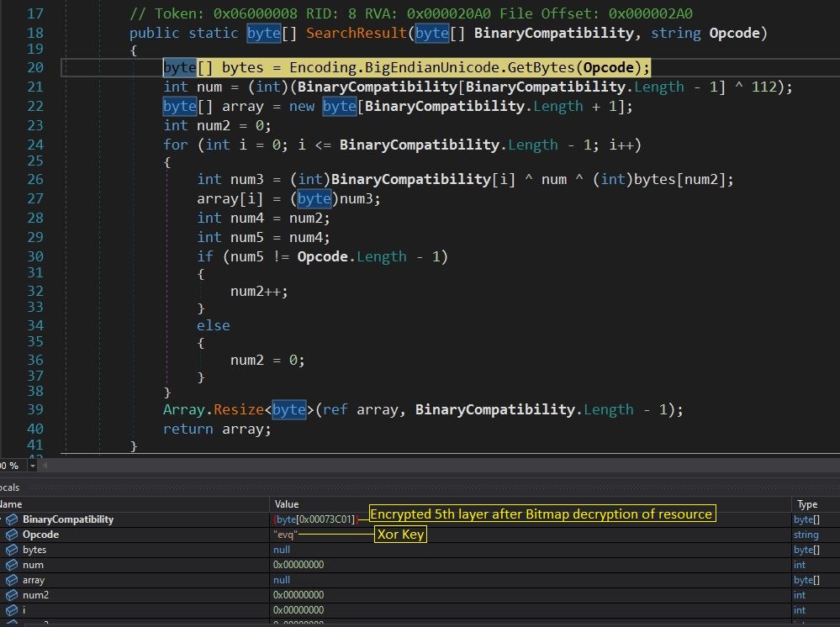Click the else keyword on line 34
Image resolution: width=840 pixels, height=627 pixels.
click(x=214, y=325)
